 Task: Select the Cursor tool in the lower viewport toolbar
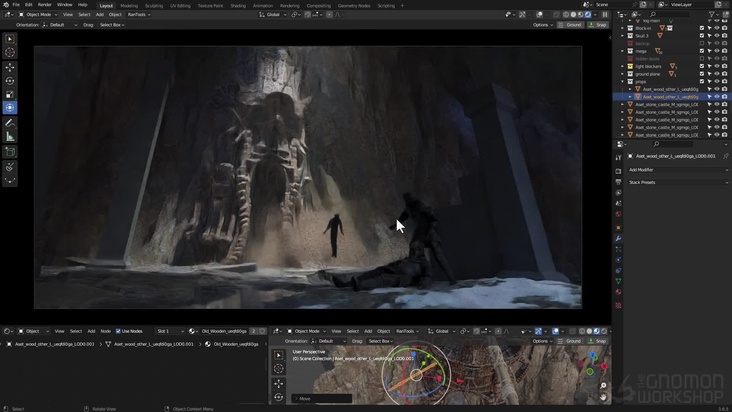(x=279, y=369)
